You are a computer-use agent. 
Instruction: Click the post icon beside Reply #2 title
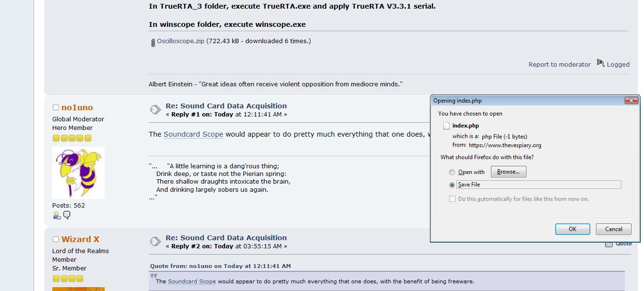[155, 242]
